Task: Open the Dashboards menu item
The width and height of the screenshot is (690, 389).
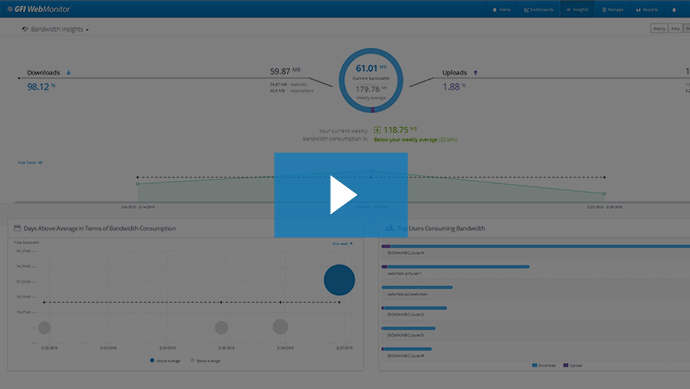Action: tap(539, 9)
